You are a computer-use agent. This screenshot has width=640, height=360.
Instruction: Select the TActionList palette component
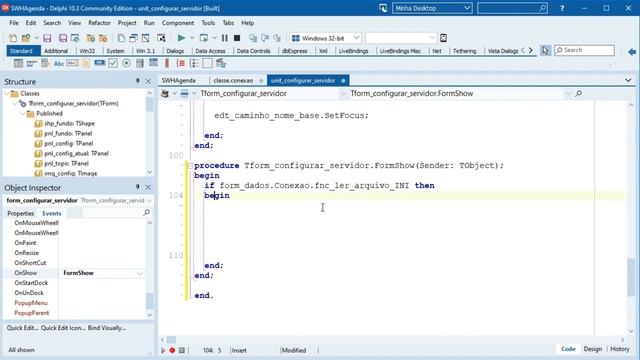pyautogui.click(x=221, y=63)
